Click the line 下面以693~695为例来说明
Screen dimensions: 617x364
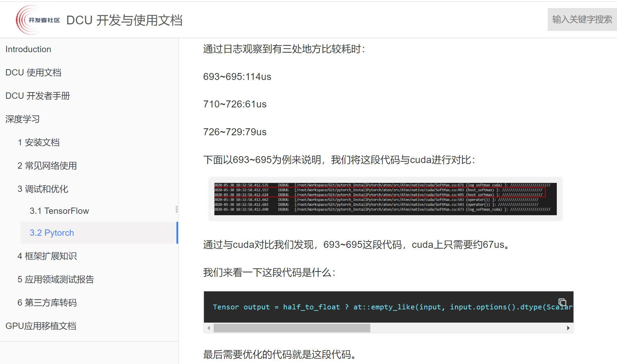tap(339, 160)
